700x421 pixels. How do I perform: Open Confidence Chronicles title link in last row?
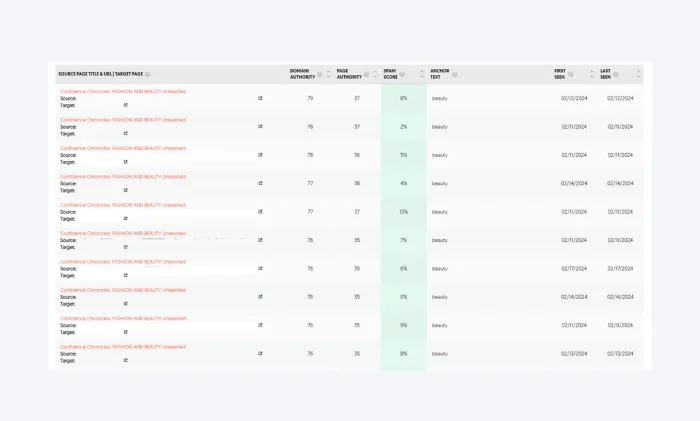pyautogui.click(x=122, y=347)
